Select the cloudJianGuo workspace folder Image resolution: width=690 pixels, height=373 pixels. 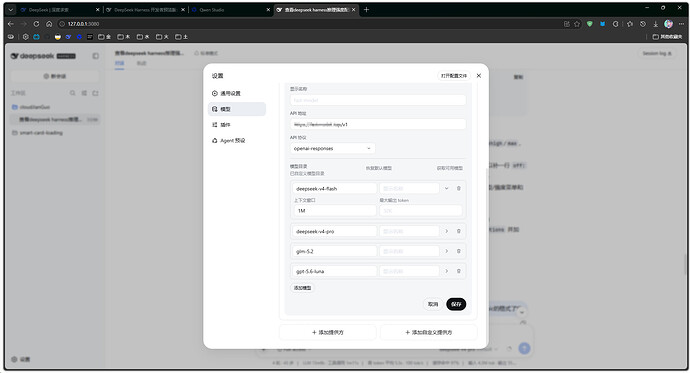(55, 107)
